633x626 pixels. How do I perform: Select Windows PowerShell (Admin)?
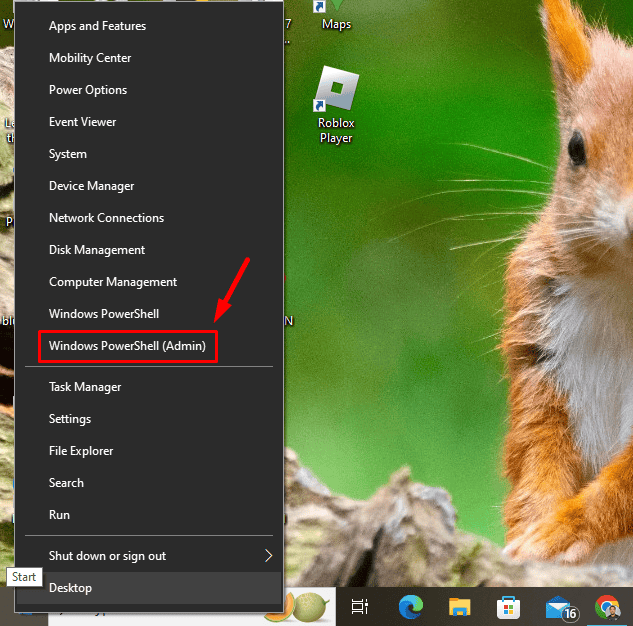[128, 346]
